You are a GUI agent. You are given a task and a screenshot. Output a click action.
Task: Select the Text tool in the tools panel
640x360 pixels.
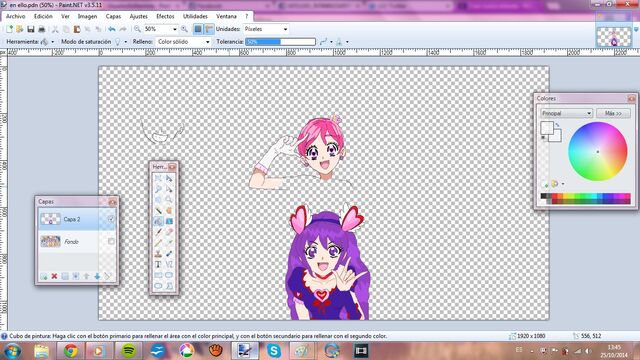point(158,264)
